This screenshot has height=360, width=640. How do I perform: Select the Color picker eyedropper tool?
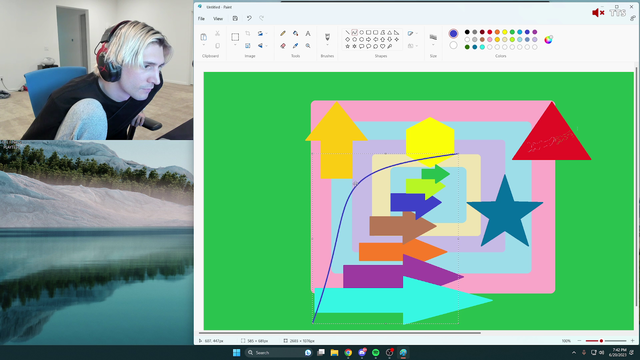point(296,46)
